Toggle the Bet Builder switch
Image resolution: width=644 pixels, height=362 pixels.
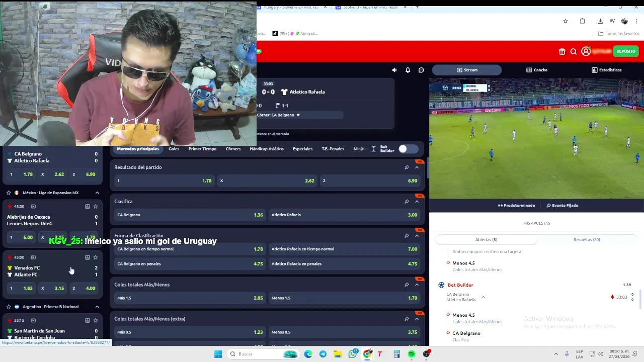[408, 149]
